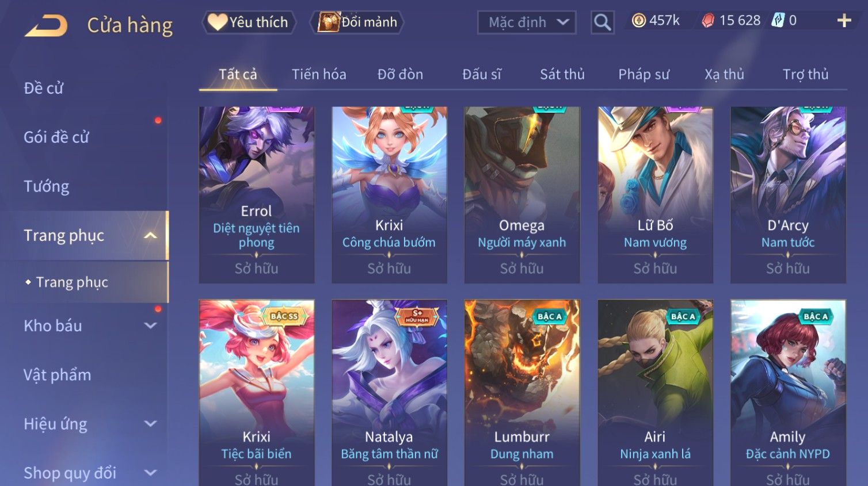Click the gold coin balance icon
Viewport: 868px width, 486px height.
click(x=639, y=21)
